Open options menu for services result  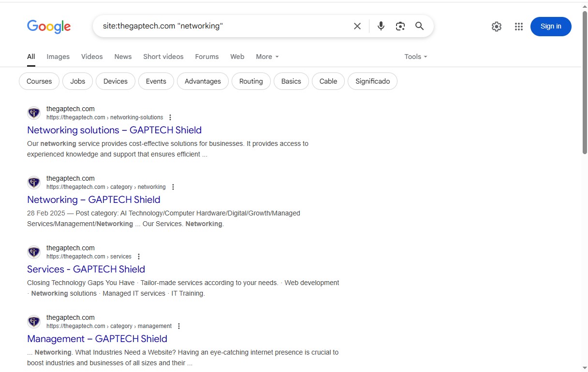pyautogui.click(x=139, y=257)
